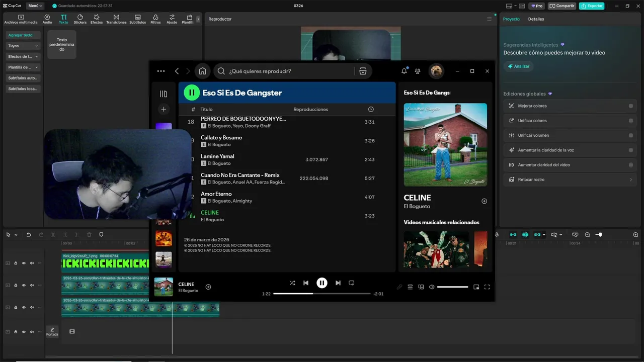Open the Spotify queue icon
Image resolution: width=644 pixels, height=362 pixels.
[410, 287]
